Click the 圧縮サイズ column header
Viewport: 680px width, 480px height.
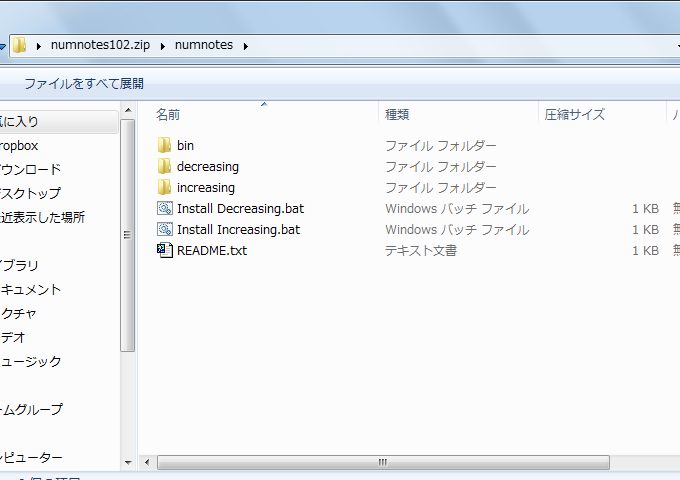[x=574, y=114]
